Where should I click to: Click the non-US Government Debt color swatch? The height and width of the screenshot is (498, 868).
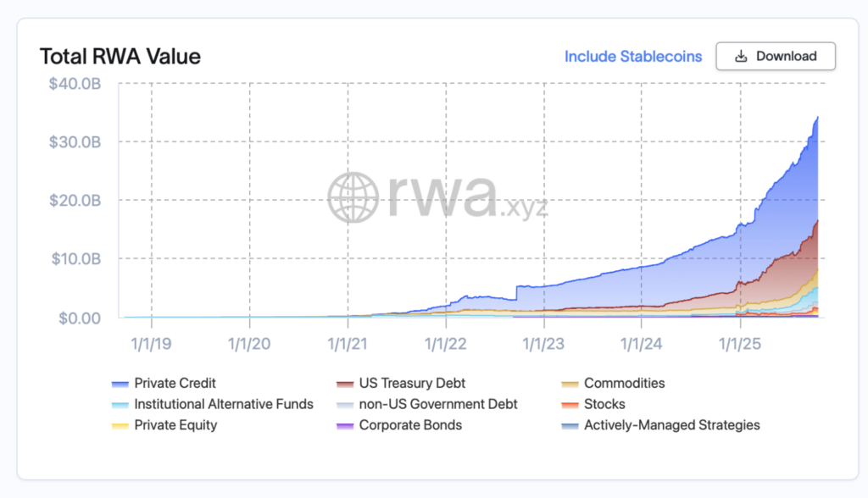click(346, 405)
